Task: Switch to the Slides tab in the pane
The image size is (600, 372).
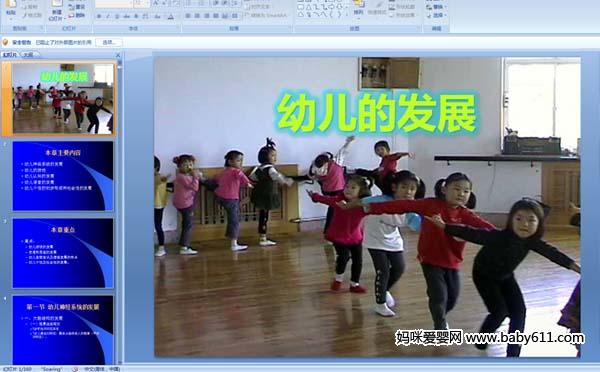Action: click(10, 55)
